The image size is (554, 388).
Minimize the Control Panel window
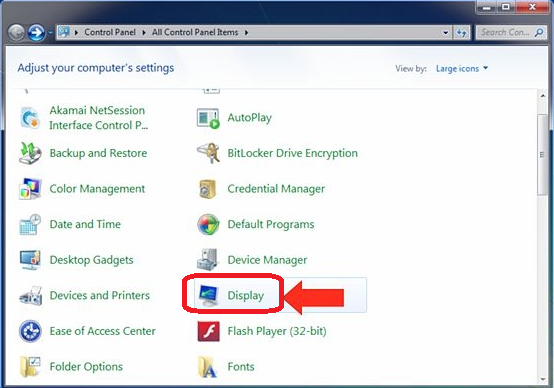click(487, 7)
